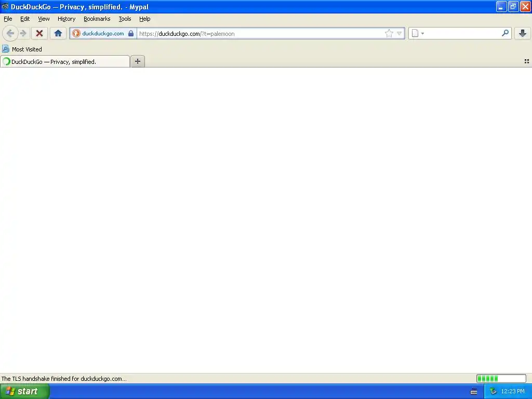Open the File menu
The height and width of the screenshot is (399, 532).
point(8,19)
